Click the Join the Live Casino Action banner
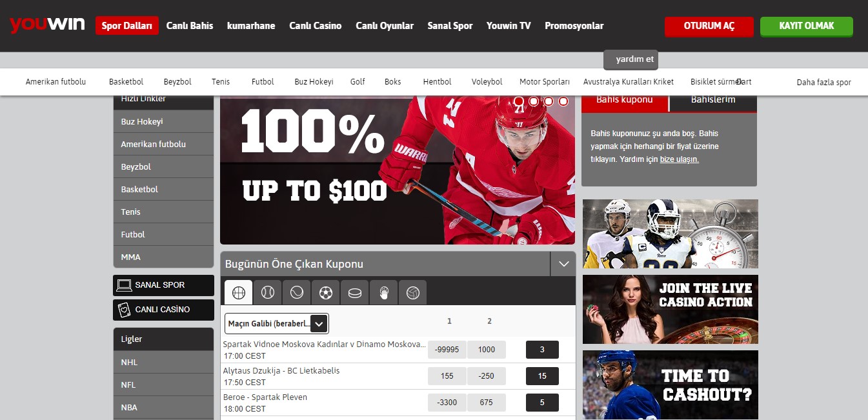The image size is (868, 420). tap(671, 309)
